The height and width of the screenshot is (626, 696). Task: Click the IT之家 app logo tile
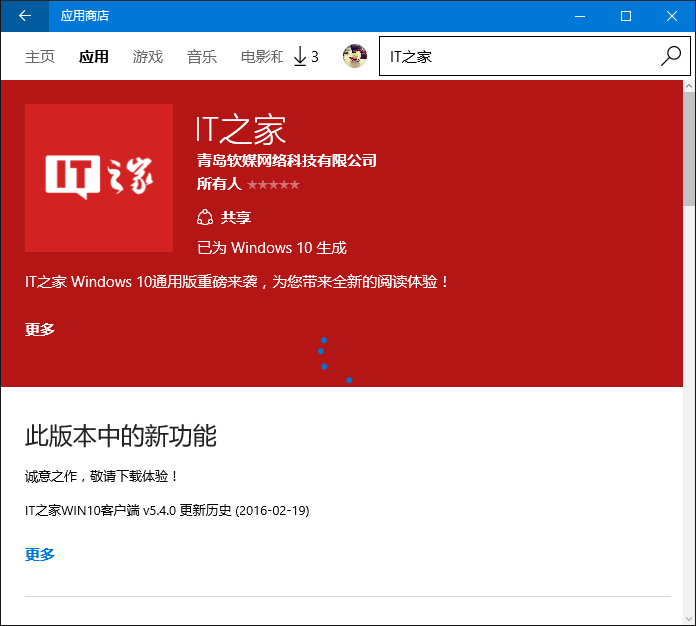point(99,178)
